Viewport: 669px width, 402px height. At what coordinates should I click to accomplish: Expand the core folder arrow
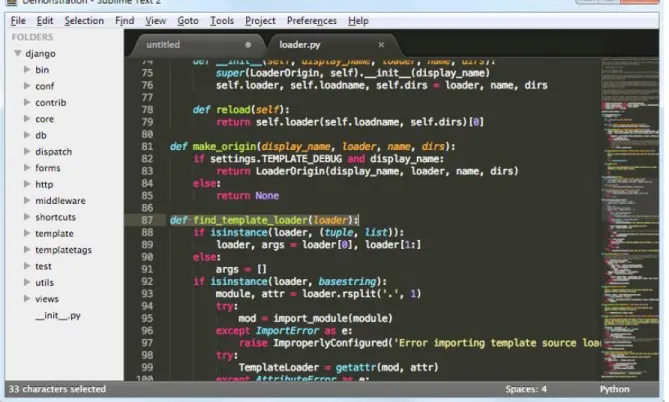27,118
